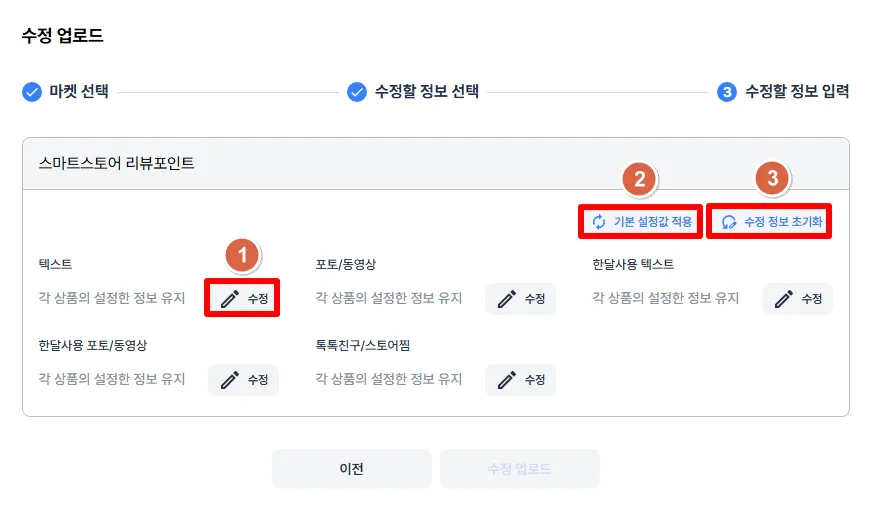The height and width of the screenshot is (510, 874).
Task: Click the red annotation badge number 2
Action: [x=640, y=180]
